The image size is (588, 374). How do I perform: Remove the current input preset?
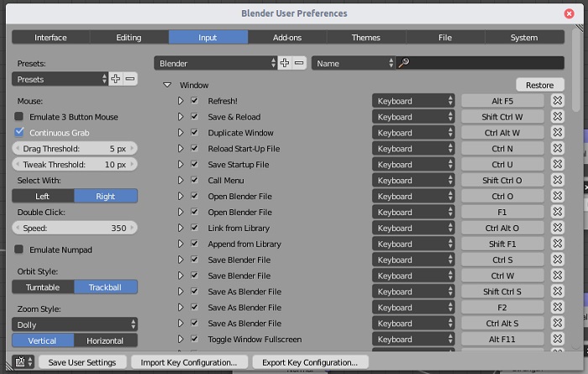tap(130, 79)
